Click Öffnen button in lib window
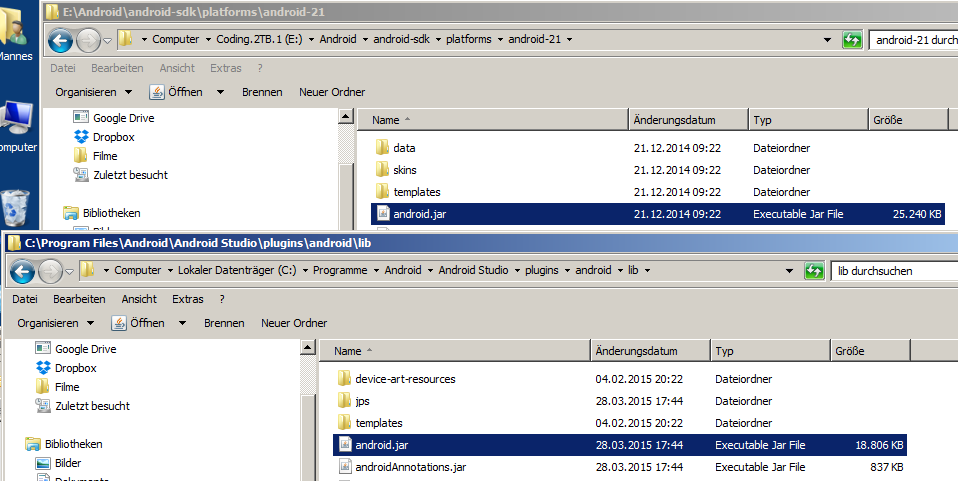The image size is (958, 481). click(139, 323)
